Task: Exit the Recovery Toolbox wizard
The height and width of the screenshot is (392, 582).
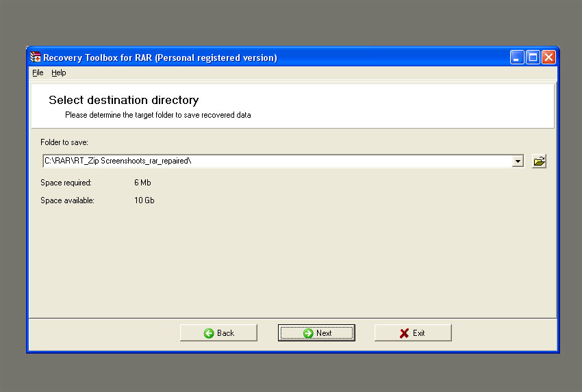Action: tap(413, 333)
